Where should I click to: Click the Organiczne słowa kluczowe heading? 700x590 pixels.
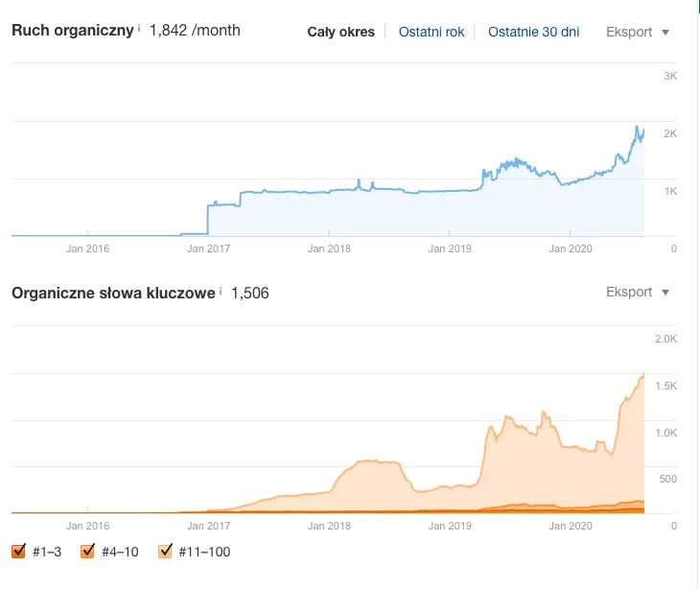click(113, 292)
